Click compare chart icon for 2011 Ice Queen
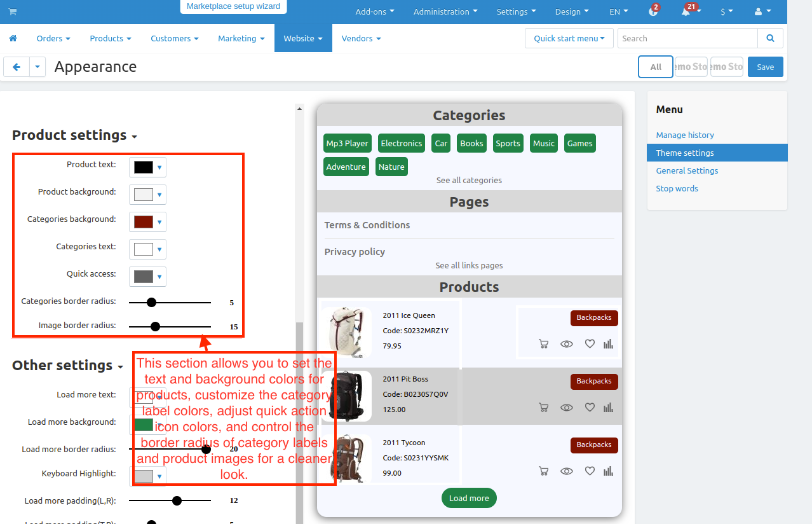This screenshot has height=524, width=812. [608, 344]
